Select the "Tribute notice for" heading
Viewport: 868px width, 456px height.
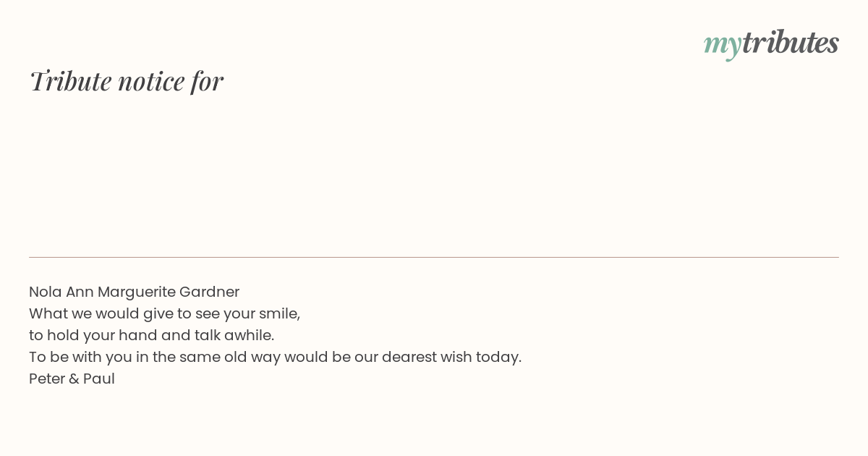pos(126,81)
